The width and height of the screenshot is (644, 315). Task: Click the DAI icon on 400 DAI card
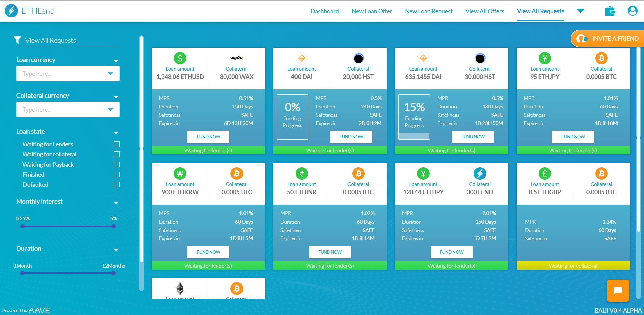302,58
